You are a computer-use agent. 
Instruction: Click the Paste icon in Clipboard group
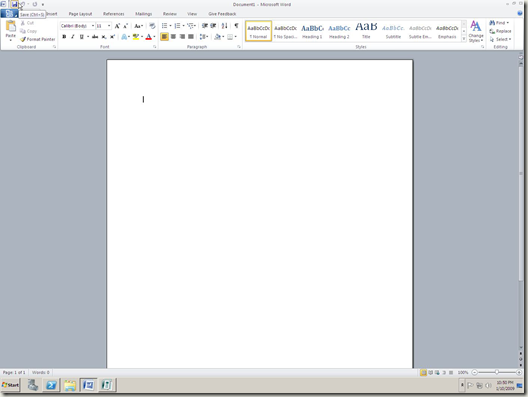pos(10,30)
